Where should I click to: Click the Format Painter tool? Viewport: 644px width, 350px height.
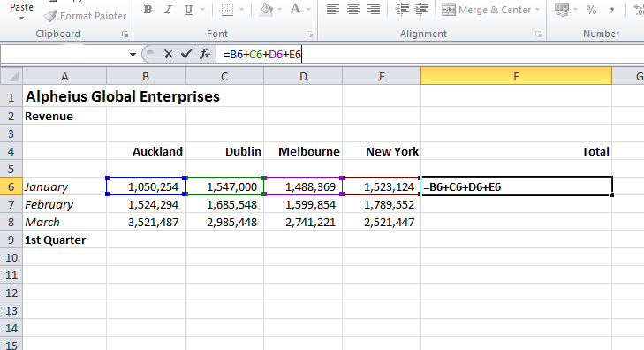(85, 16)
